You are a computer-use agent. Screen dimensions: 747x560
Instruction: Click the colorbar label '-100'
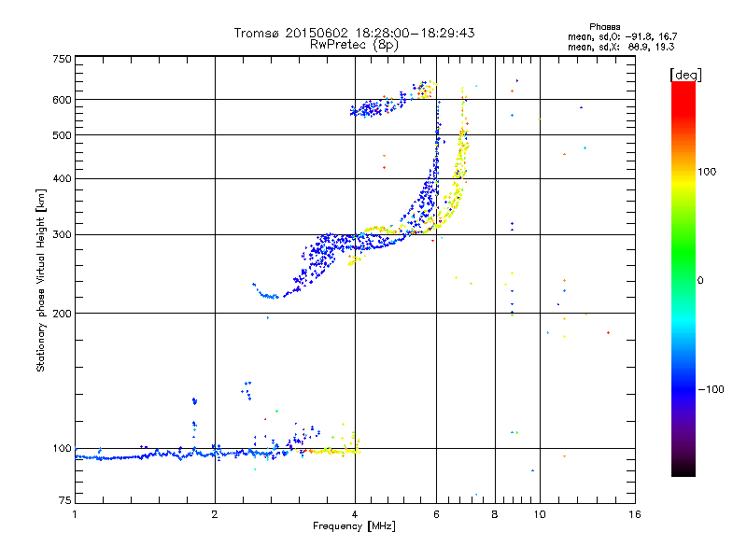pos(711,389)
